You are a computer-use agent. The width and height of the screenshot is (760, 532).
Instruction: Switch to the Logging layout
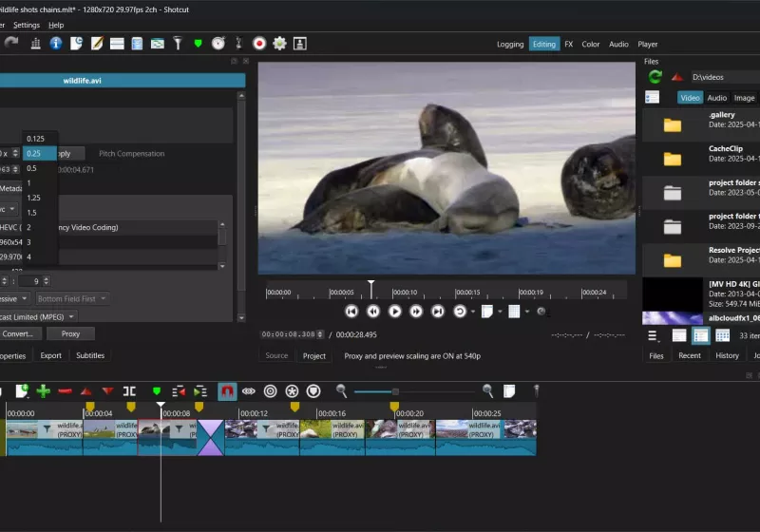pos(510,44)
